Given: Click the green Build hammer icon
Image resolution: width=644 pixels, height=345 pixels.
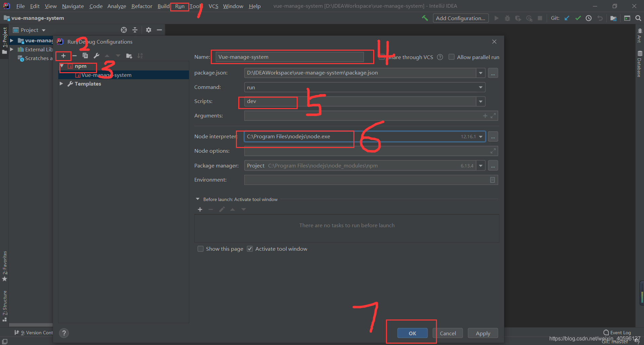Looking at the screenshot, I should coord(425,18).
